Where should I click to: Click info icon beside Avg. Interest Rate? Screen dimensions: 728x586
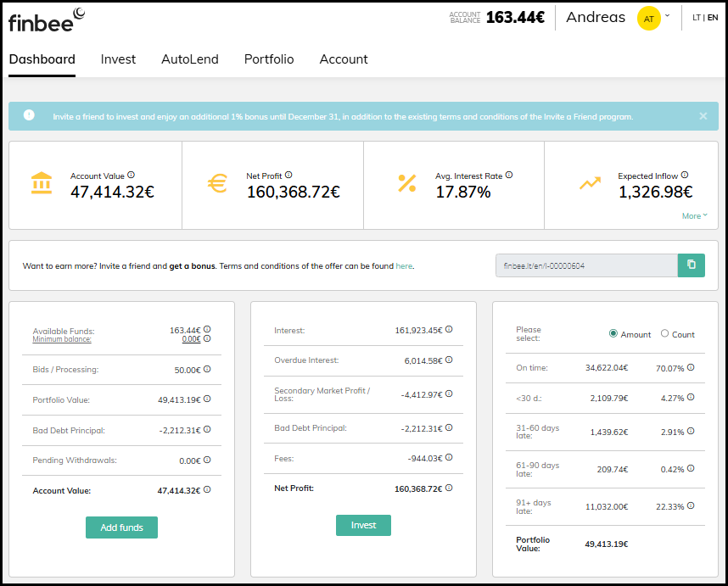coord(509,176)
